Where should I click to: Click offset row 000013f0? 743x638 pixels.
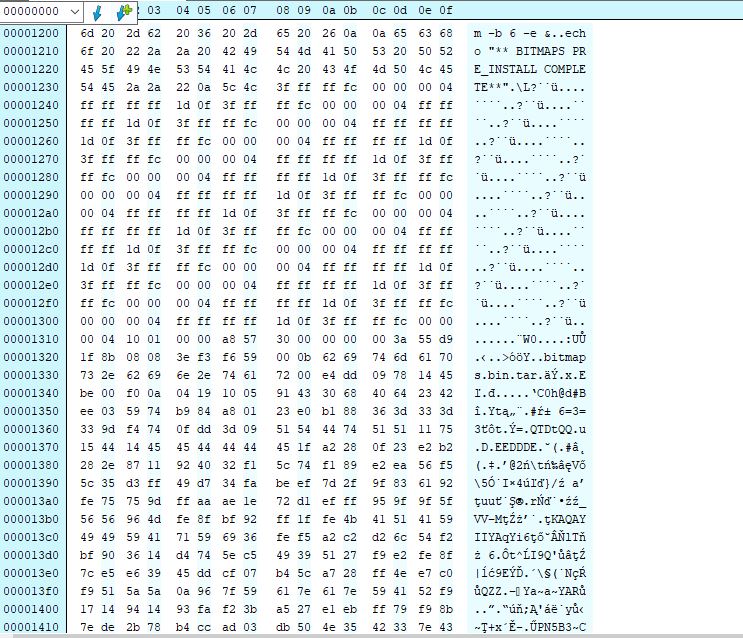point(31,592)
